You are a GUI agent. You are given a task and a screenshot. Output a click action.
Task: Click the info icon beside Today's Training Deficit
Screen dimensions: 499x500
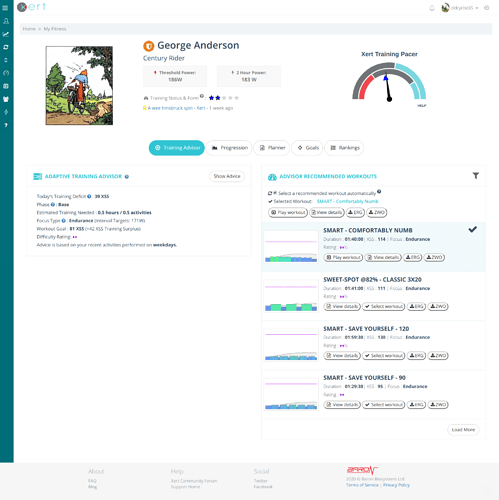[89, 196]
